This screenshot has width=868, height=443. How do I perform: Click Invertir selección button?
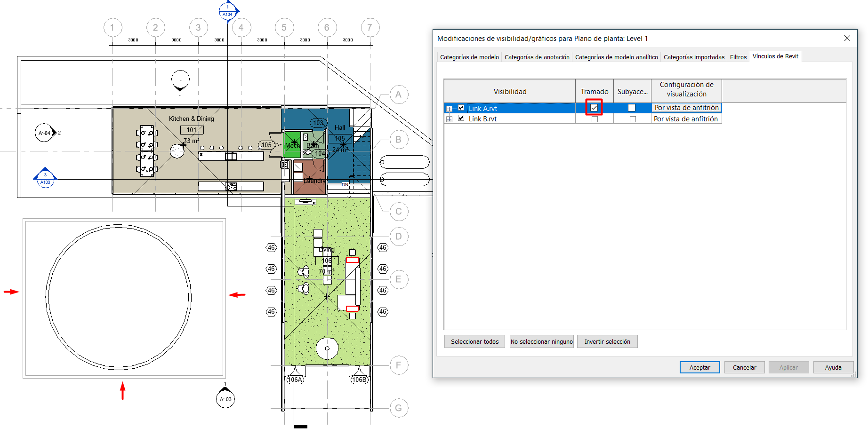[607, 341]
